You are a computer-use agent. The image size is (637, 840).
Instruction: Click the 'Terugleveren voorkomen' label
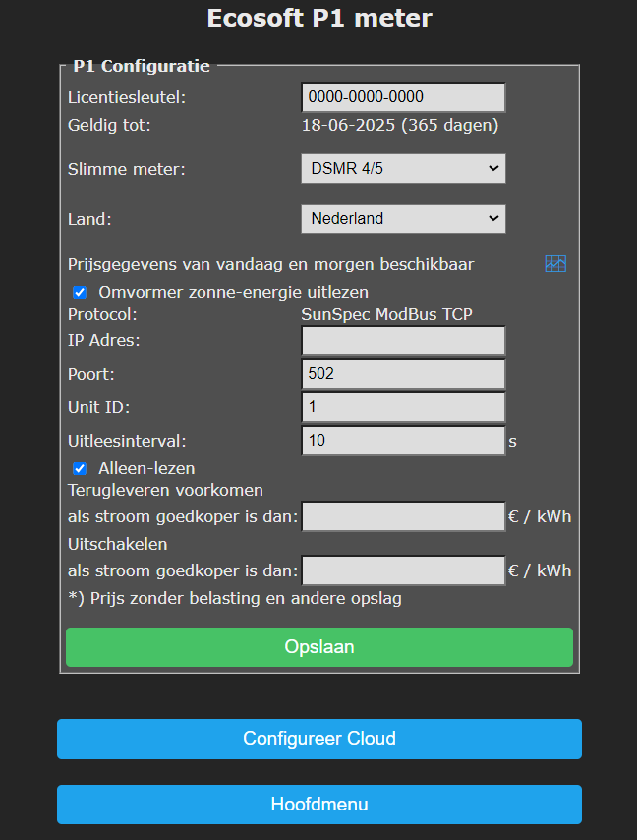[165, 490]
